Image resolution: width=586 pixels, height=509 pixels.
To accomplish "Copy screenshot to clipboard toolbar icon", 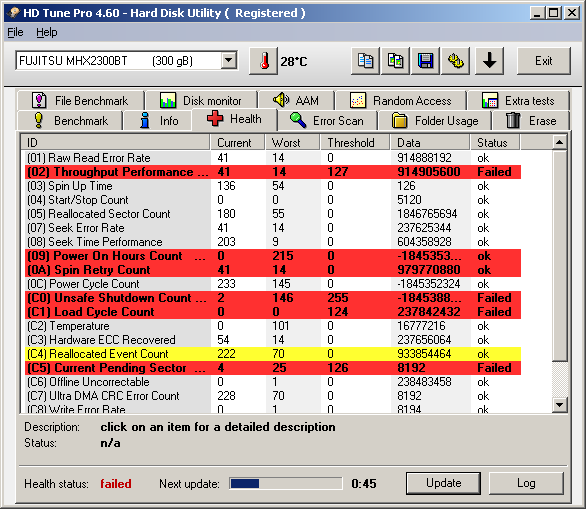I will point(395,61).
